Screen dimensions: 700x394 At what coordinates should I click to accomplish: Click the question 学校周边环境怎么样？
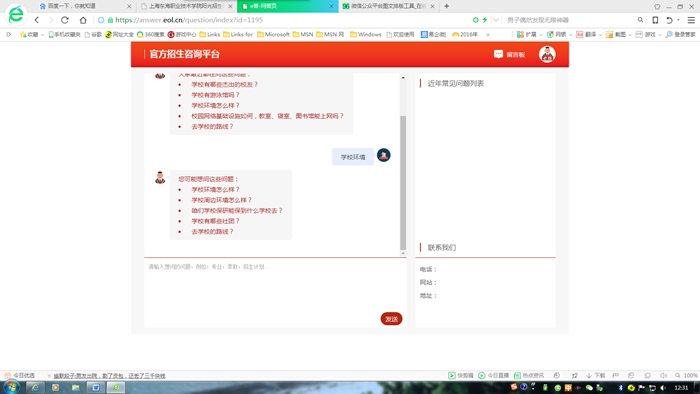[x=222, y=200]
